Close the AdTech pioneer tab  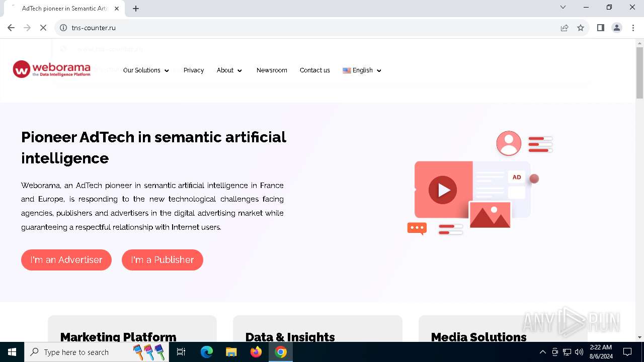pos(117,9)
